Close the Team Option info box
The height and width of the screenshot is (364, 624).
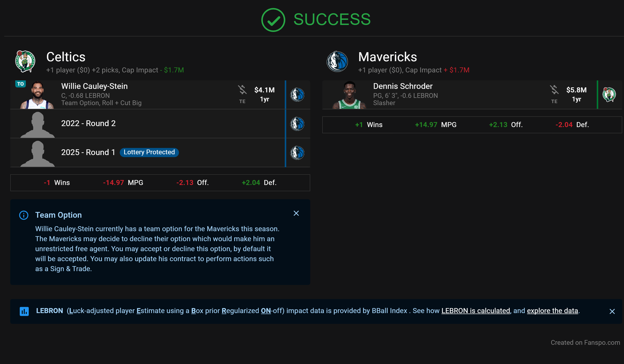[296, 213]
